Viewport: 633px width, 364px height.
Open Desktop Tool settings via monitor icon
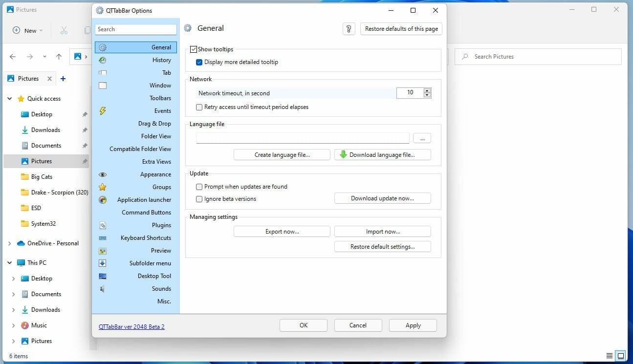[x=102, y=276]
